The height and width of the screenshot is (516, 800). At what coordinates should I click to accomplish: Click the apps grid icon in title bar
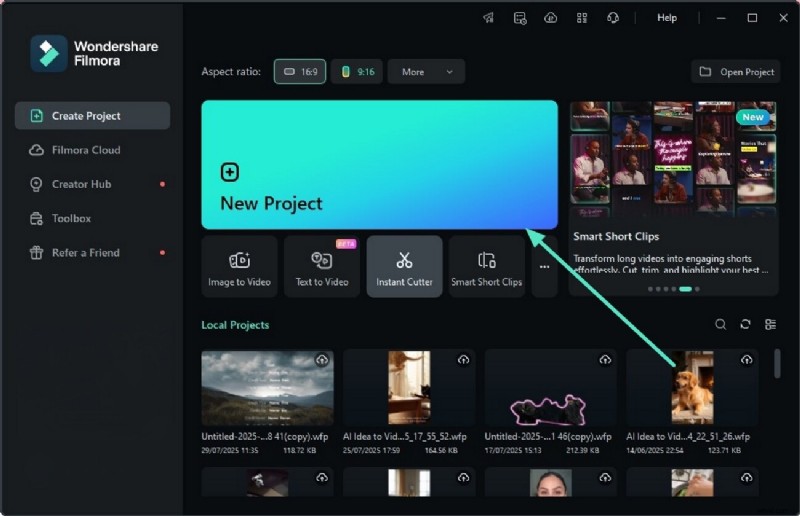point(581,18)
